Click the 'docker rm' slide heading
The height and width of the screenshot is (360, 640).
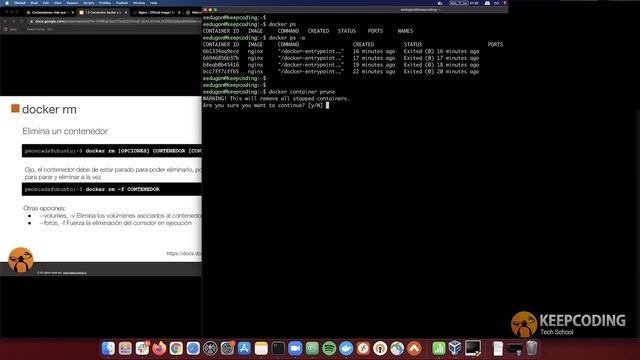tap(49, 109)
